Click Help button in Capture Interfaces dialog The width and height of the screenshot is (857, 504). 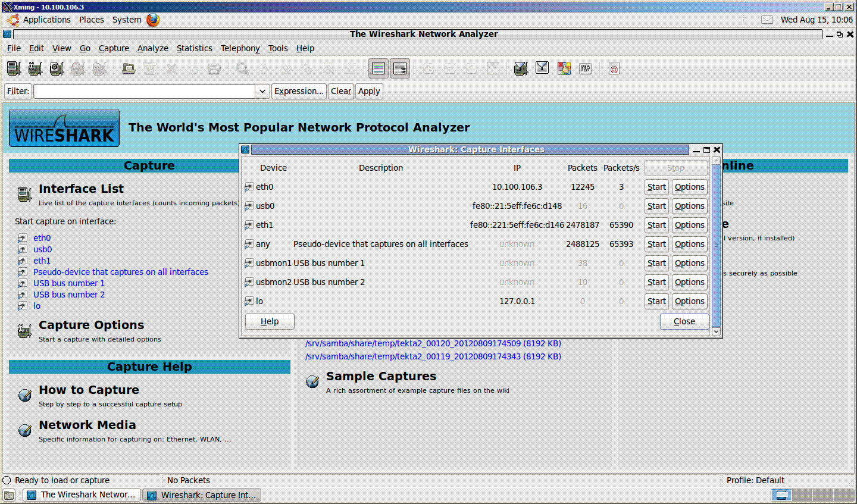[x=270, y=321]
